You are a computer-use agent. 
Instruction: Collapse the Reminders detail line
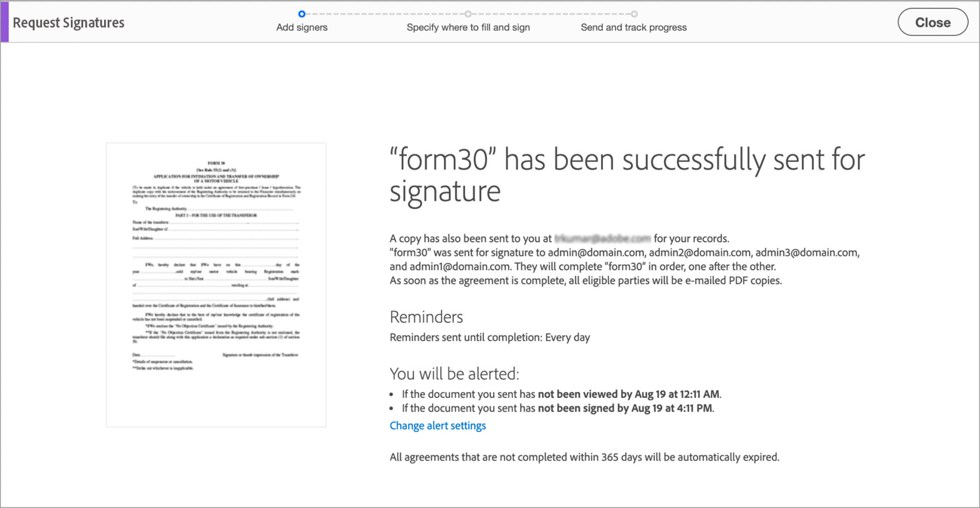point(489,337)
